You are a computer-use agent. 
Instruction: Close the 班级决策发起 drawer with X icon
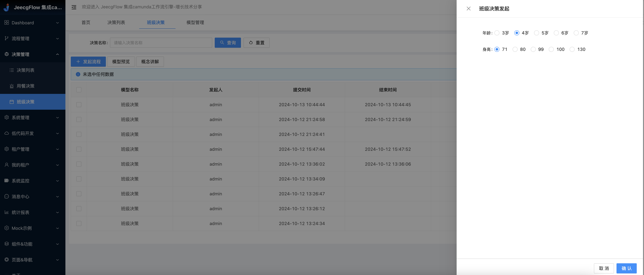(x=468, y=9)
